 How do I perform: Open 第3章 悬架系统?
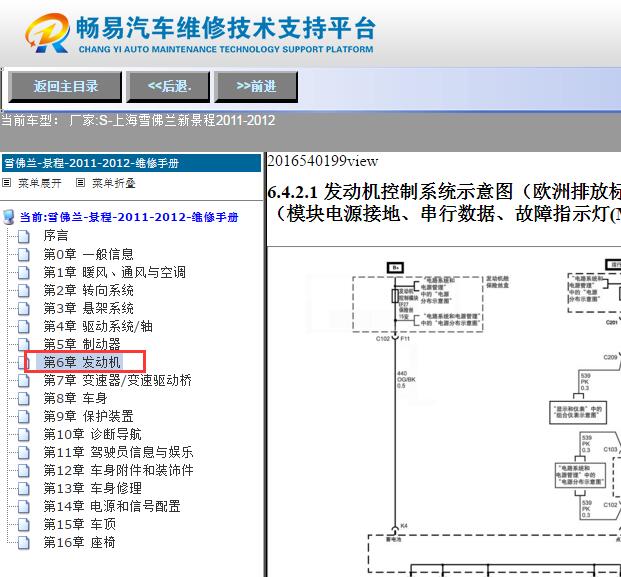pos(88,308)
